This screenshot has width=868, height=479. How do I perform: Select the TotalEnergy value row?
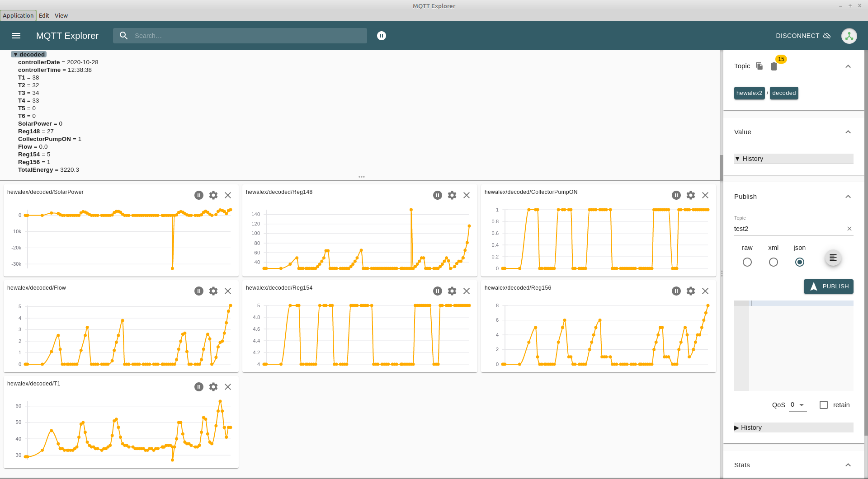[48, 170]
